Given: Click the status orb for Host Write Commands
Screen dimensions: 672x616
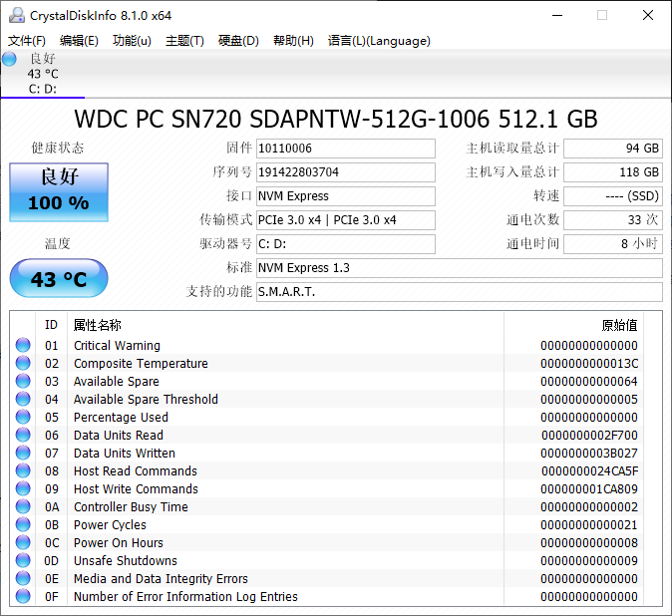Looking at the screenshot, I should click(23, 488).
